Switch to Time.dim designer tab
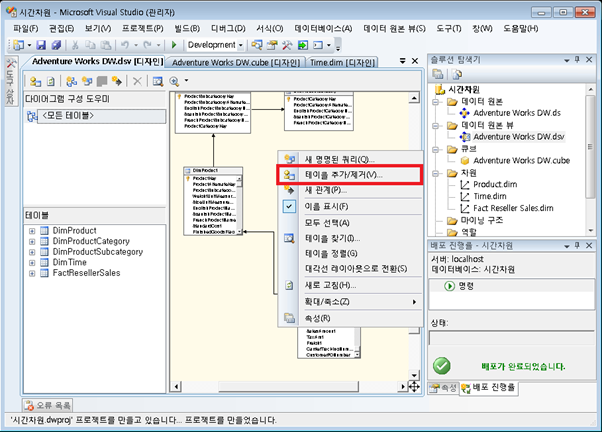 click(x=342, y=63)
